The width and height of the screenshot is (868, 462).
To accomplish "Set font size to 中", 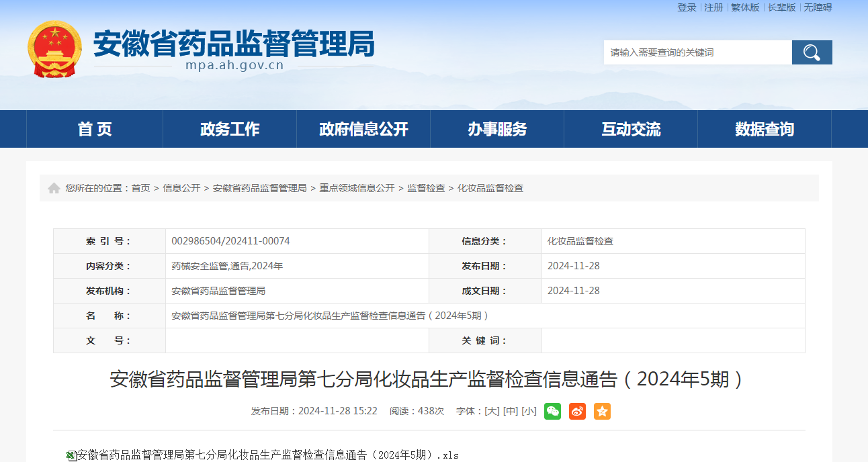I will point(511,411).
